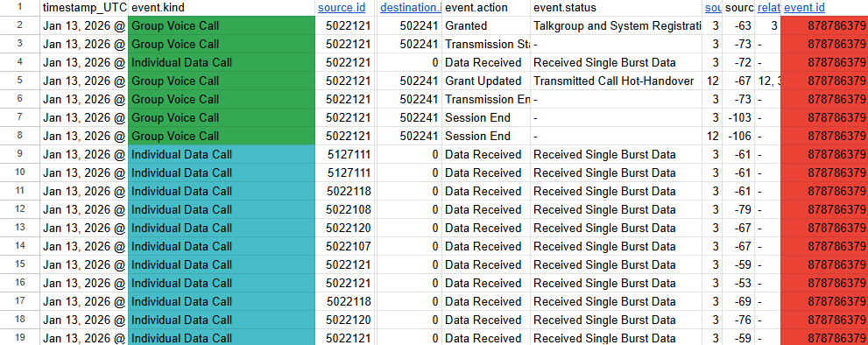Click destination 0 in row 4
The height and width of the screenshot is (345, 868).
coord(410,62)
